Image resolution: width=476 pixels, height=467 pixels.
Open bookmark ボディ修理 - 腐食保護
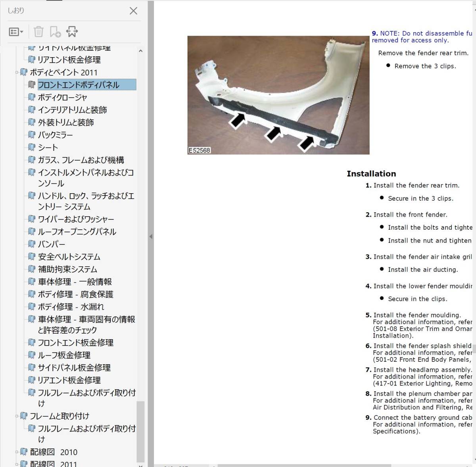click(75, 294)
